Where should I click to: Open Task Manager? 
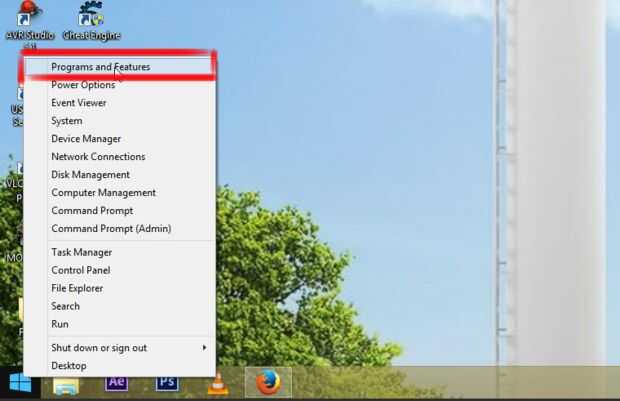(120, 252)
